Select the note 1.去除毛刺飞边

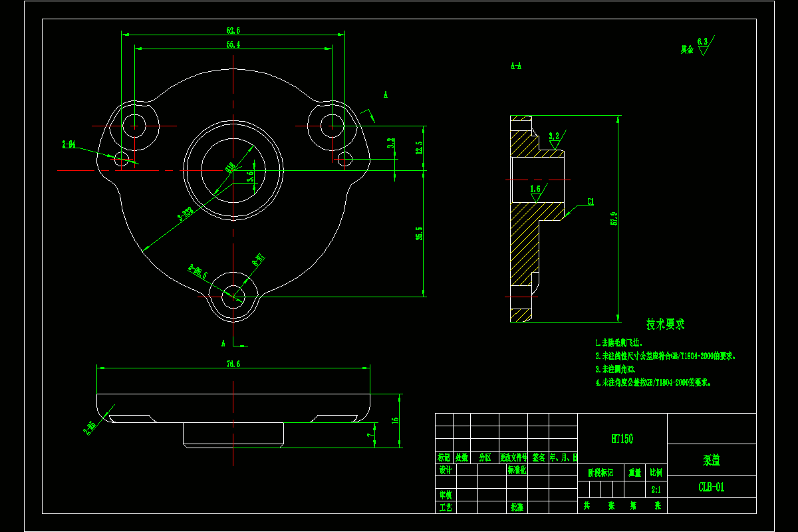pyautogui.click(x=619, y=343)
